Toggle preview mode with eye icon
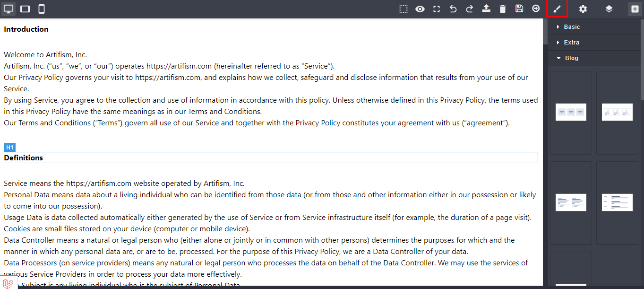The image size is (644, 289). [x=420, y=9]
